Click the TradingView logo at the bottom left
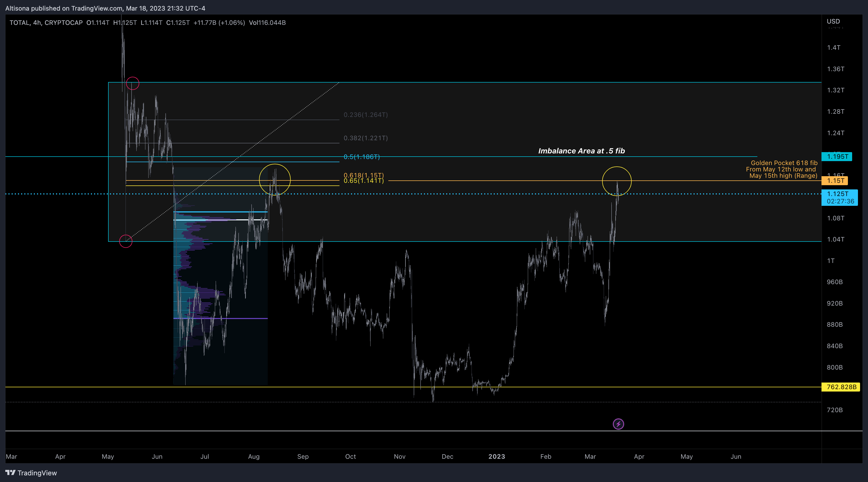Screen dimensions: 868x482 [x=31, y=473]
